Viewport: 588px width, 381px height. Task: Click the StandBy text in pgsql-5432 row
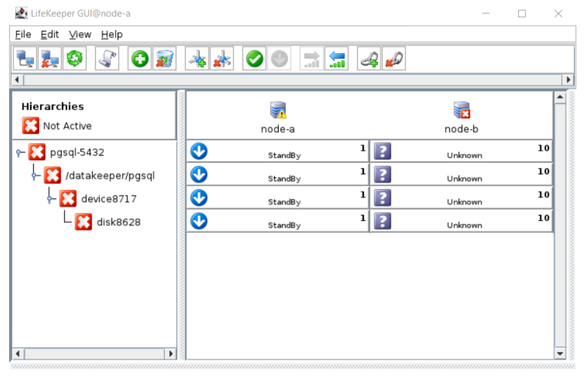pos(284,155)
